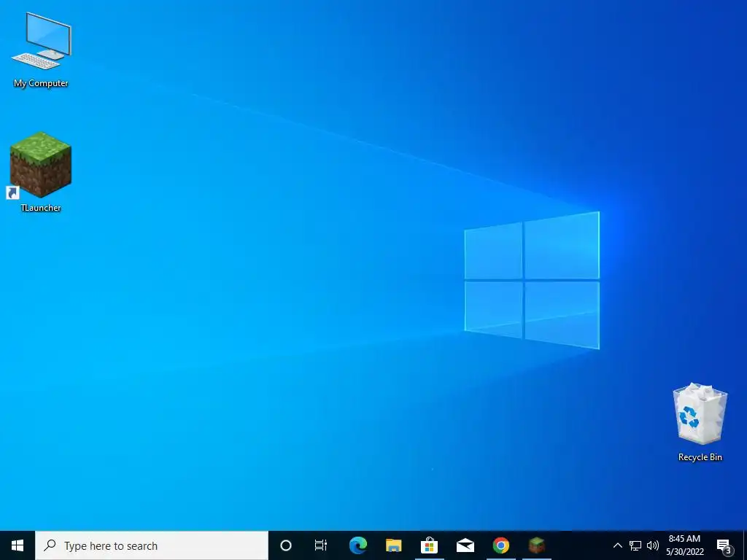The width and height of the screenshot is (747, 560).
Task: Open the Action Center notifications icon
Action: click(724, 545)
